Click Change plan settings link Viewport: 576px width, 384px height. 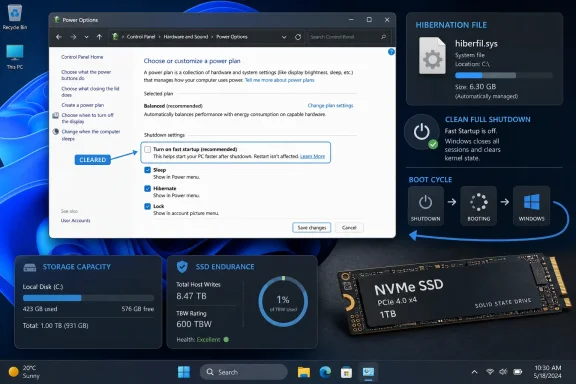(x=330, y=105)
